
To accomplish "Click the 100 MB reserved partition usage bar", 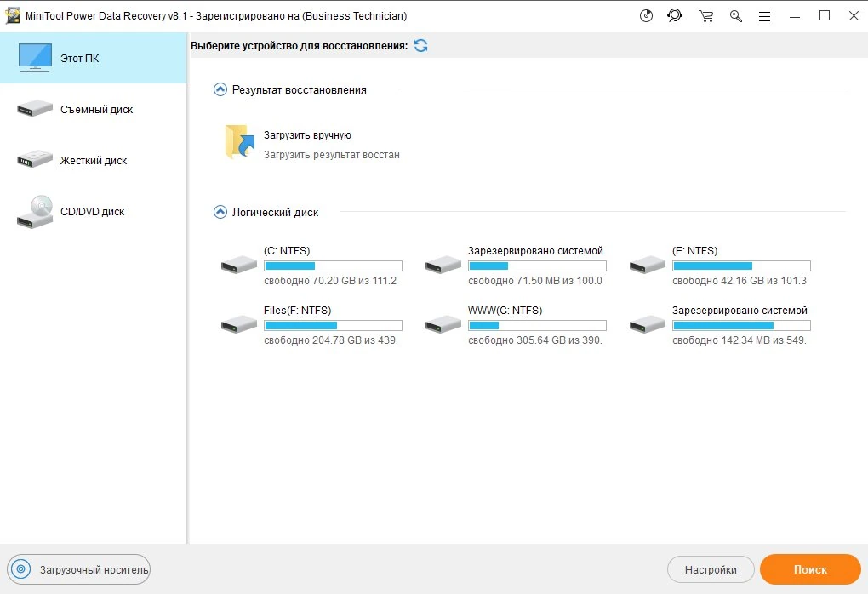I will (538, 266).
